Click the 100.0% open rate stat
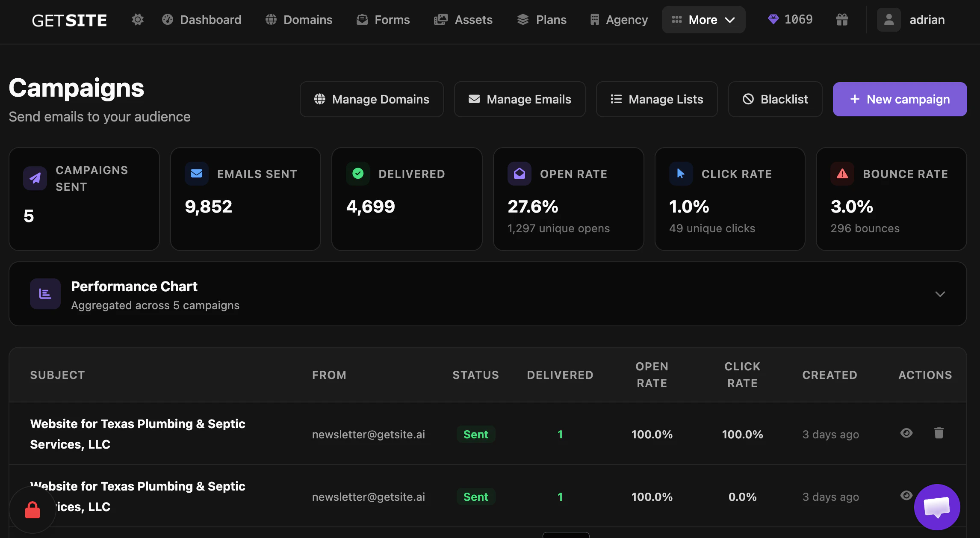The image size is (980, 538). (x=652, y=434)
